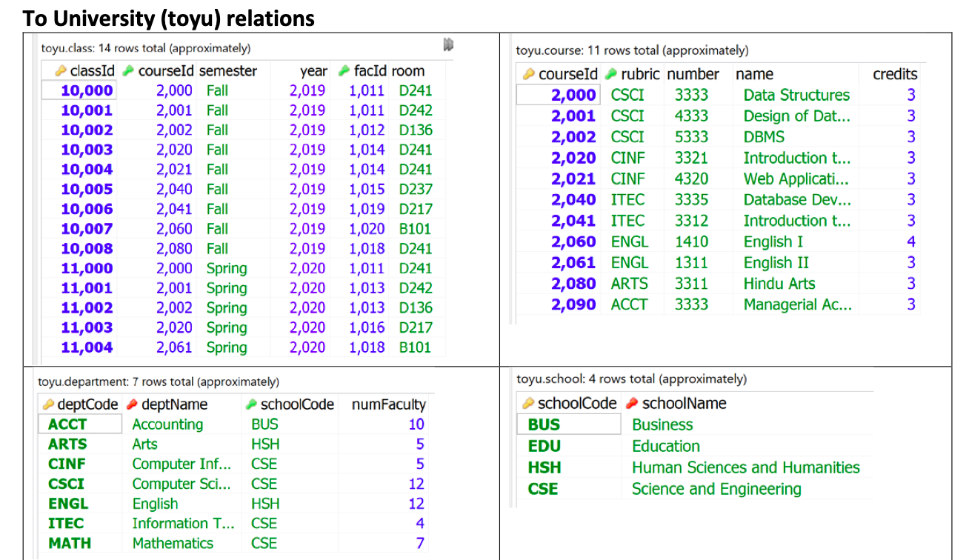This screenshot has height=560, width=969.
Task: Click the credits column header
Action: [x=895, y=74]
